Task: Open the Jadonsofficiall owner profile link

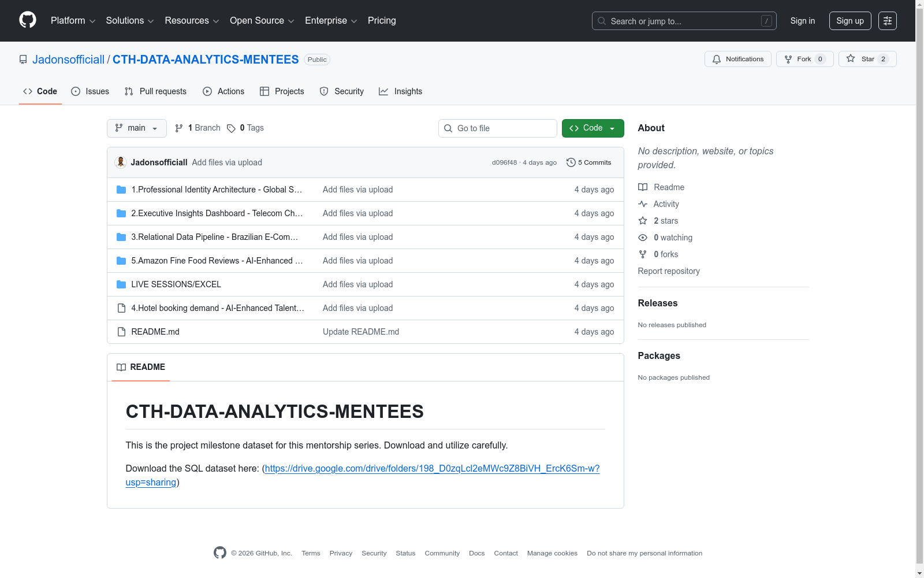Action: [68, 60]
